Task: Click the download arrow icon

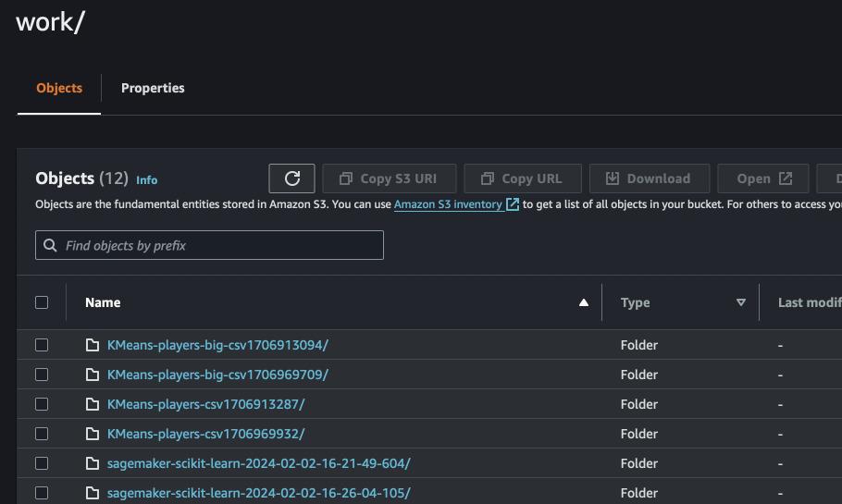Action: point(613,178)
